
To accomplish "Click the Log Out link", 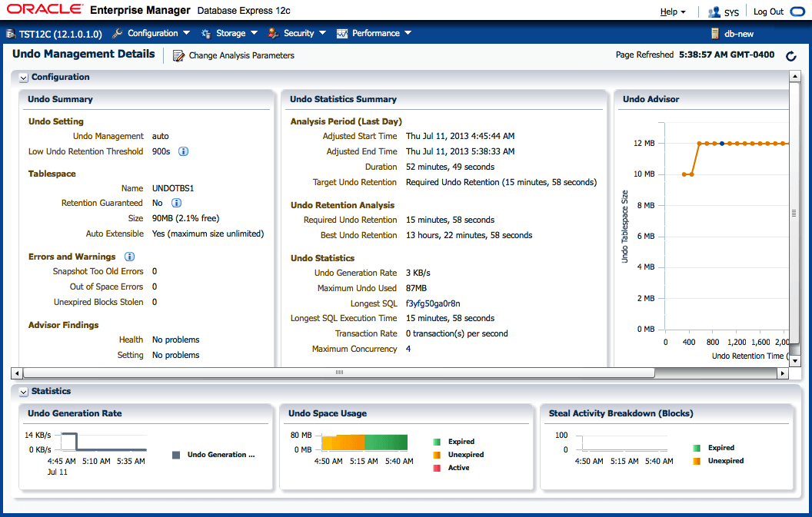I will point(768,12).
